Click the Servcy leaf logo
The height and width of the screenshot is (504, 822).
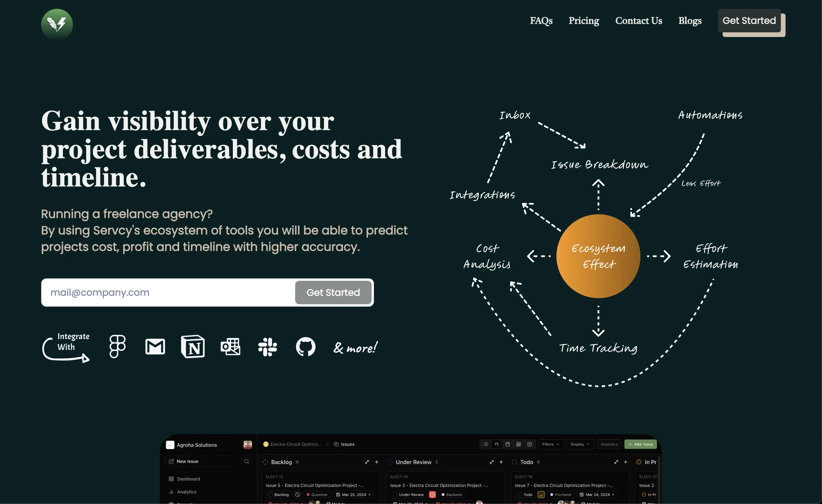click(57, 24)
